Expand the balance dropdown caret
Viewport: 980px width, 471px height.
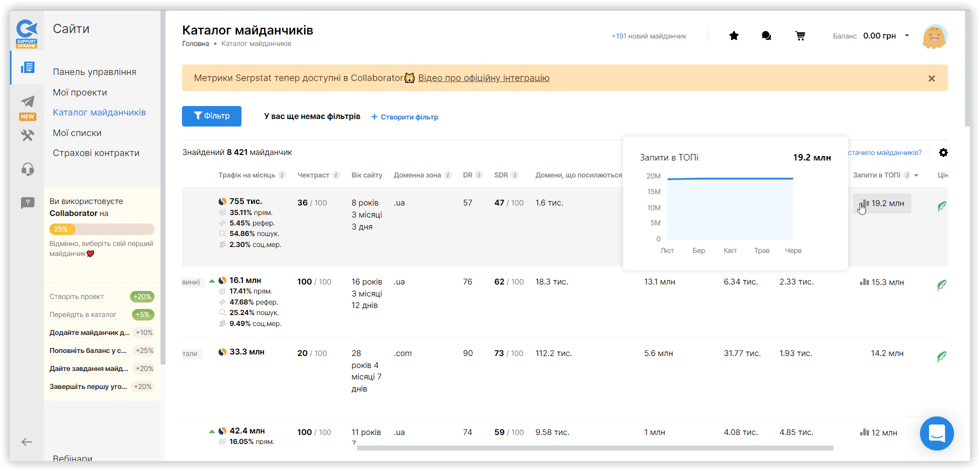(907, 35)
